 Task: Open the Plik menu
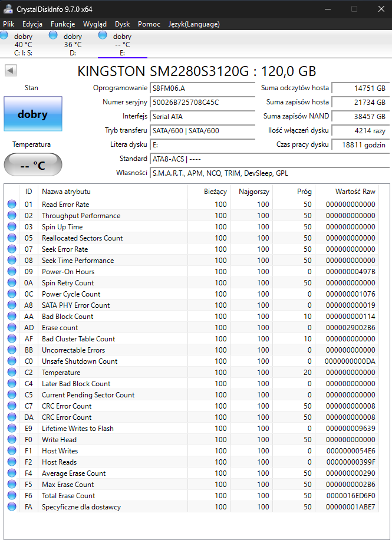coord(9,24)
